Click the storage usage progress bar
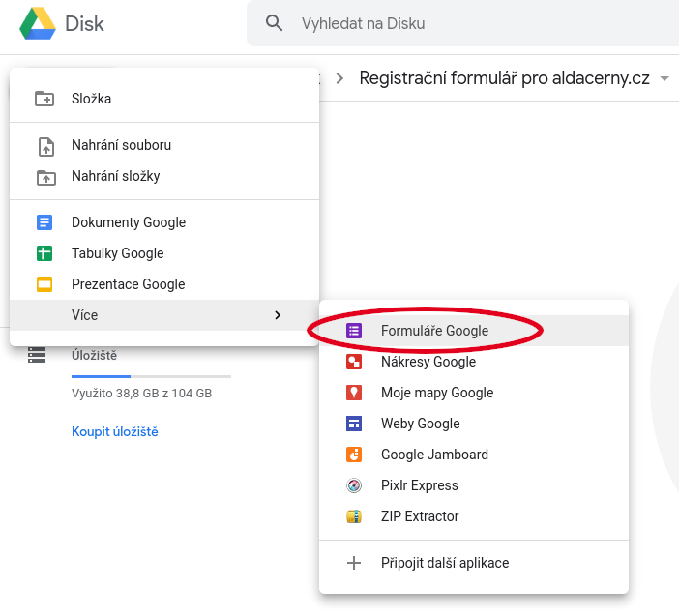The width and height of the screenshot is (679, 616). coord(151,376)
